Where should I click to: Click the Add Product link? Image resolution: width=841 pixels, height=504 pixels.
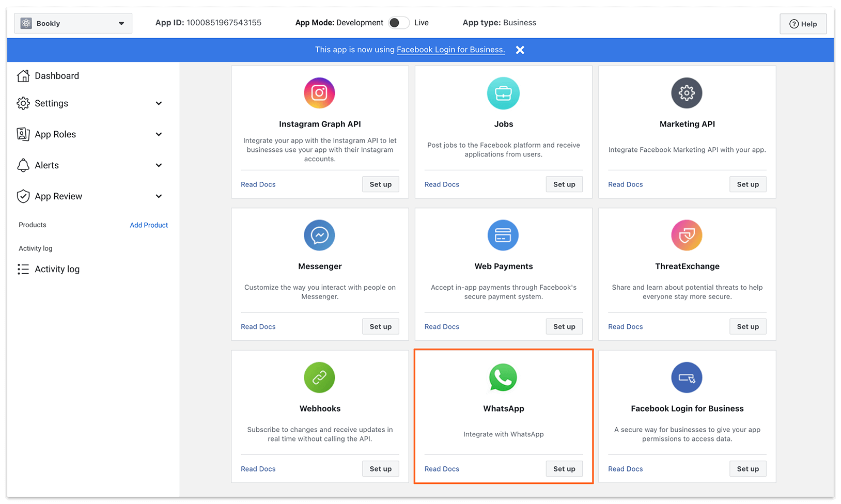coord(149,225)
